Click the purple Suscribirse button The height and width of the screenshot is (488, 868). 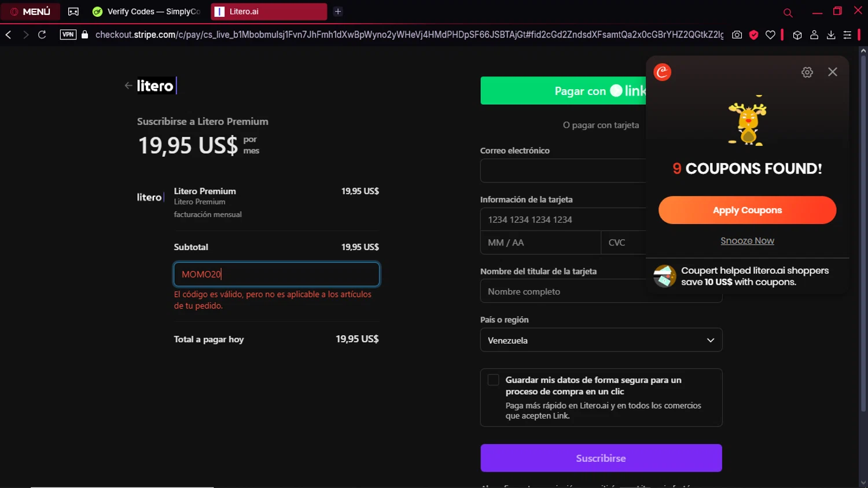click(601, 458)
